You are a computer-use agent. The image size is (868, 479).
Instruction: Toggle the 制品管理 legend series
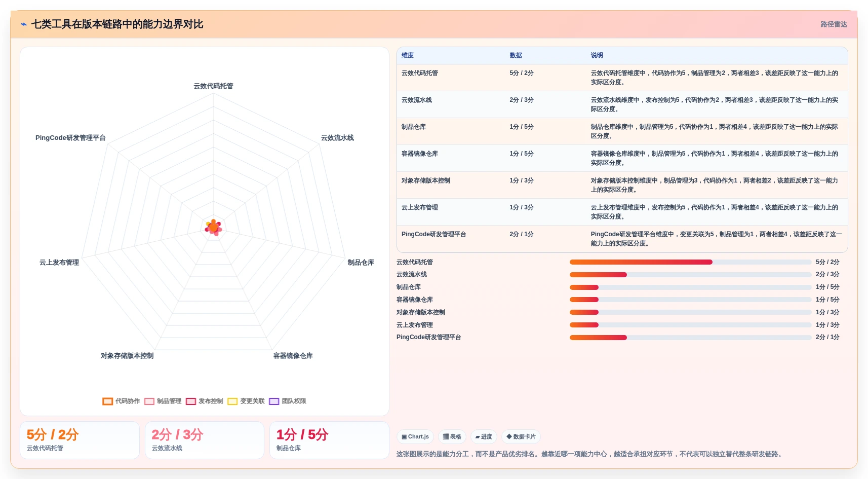click(x=163, y=401)
